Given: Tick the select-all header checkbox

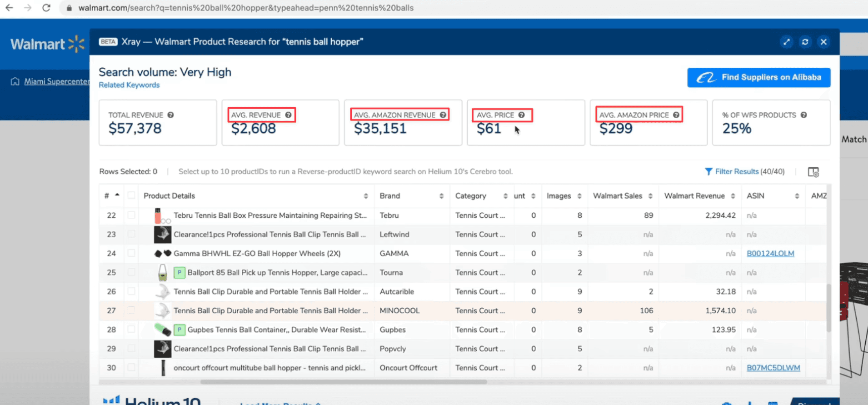Looking at the screenshot, I should pos(131,195).
